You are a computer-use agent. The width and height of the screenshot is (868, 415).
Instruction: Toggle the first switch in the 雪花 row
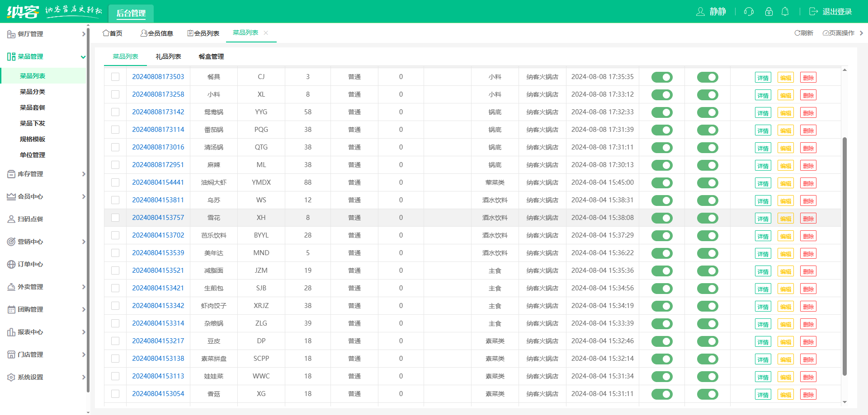pyautogui.click(x=662, y=218)
